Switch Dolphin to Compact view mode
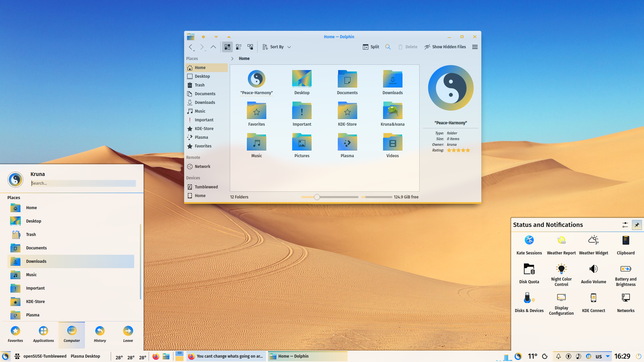Image resolution: width=644 pixels, height=362 pixels. pos(239,47)
